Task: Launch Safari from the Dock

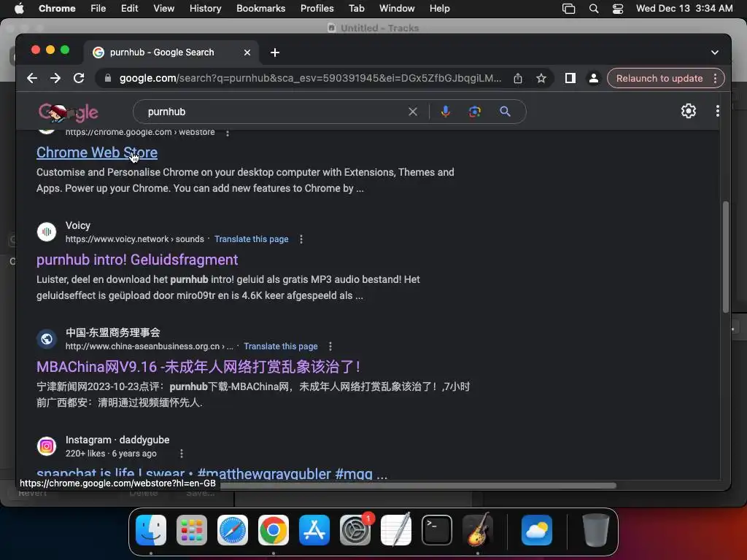Action: pos(233,530)
